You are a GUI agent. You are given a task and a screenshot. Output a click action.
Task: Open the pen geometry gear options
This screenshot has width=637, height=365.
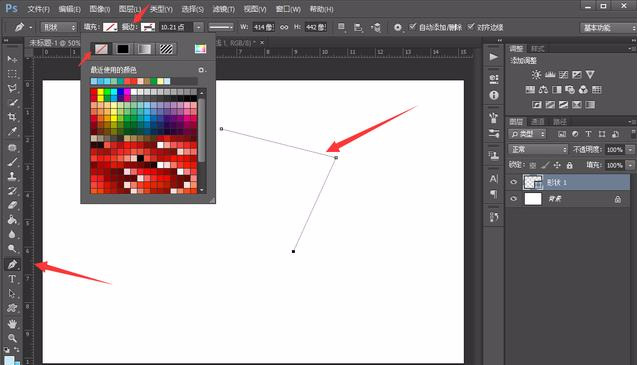(398, 27)
